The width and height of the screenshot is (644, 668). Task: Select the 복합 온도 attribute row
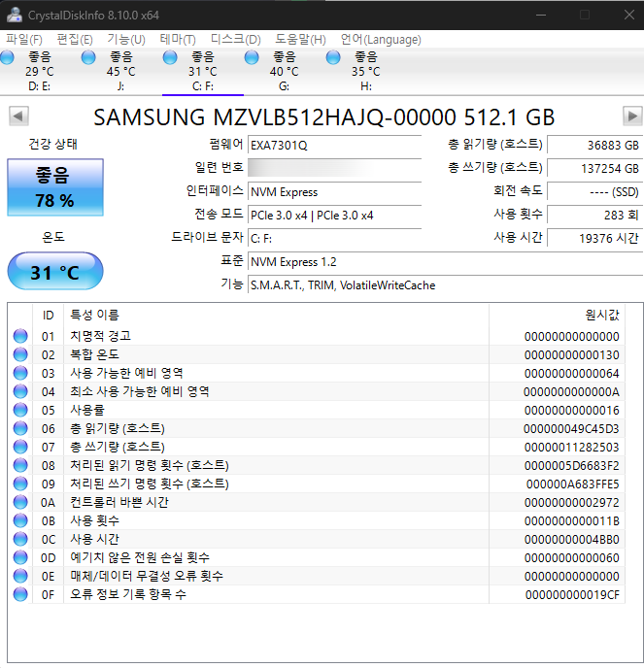[317, 354]
